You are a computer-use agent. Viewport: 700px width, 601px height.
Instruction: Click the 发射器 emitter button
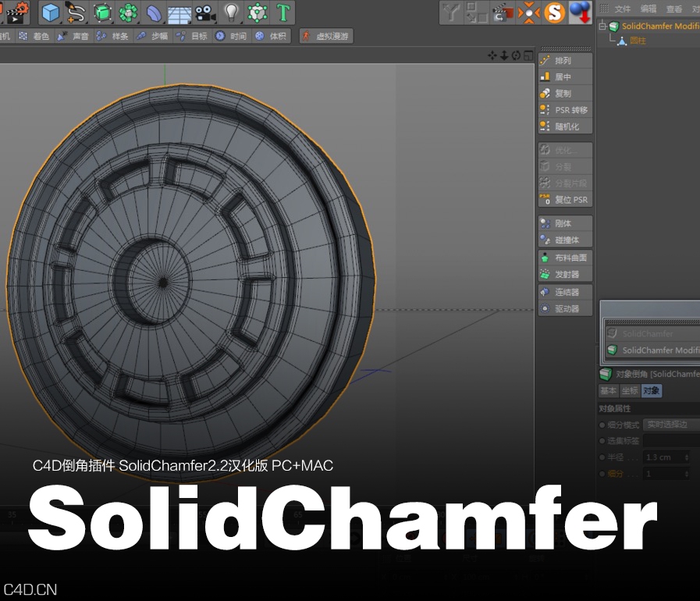[x=565, y=274]
